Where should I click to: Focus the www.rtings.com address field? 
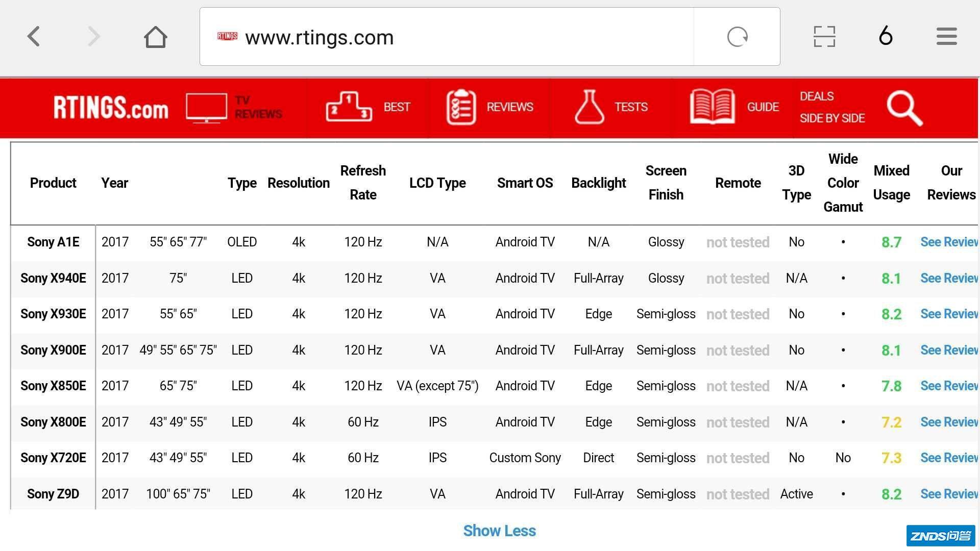pyautogui.click(x=447, y=37)
